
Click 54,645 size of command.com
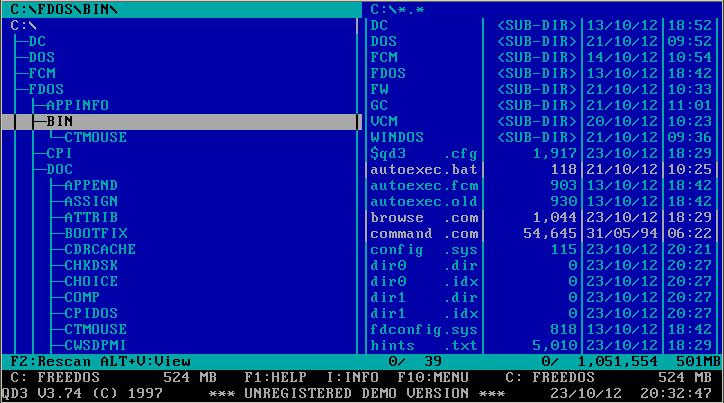click(550, 234)
